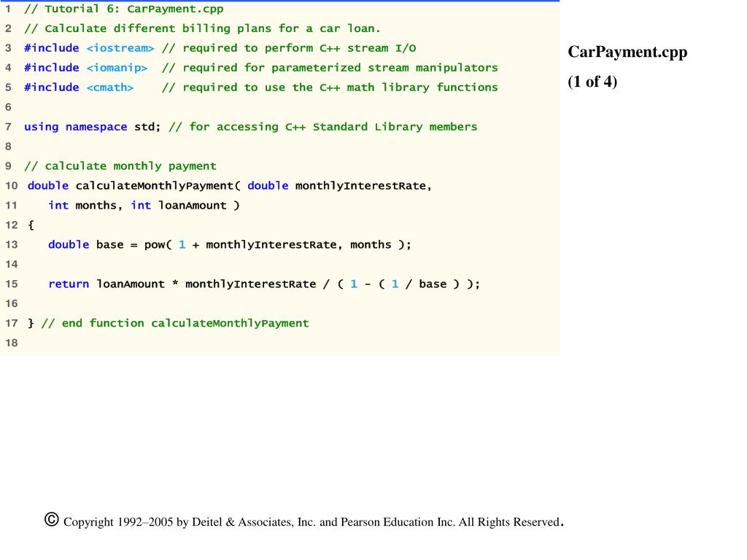Click the "std;" identifier on line 7
The height and width of the screenshot is (560, 747).
[147, 127]
